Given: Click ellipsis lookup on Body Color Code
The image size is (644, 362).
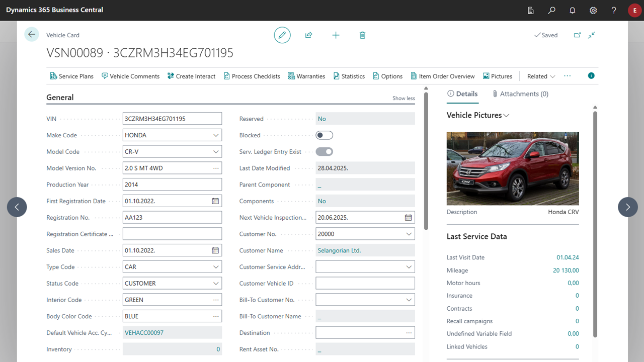Looking at the screenshot, I should pos(216,316).
